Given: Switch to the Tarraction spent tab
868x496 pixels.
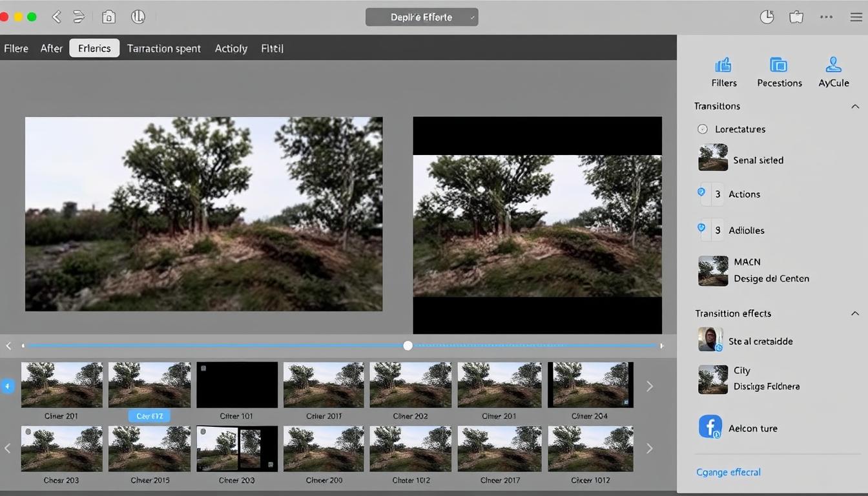Looking at the screenshot, I should [x=163, y=48].
